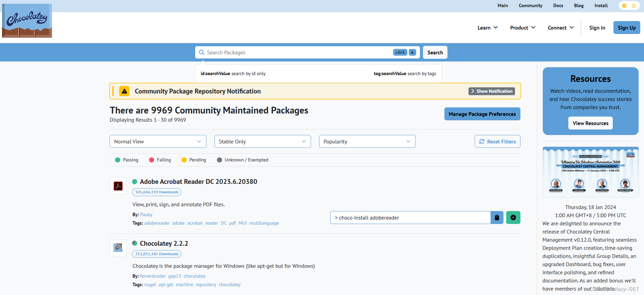Open the Normal View dropdown
Image resolution: width=644 pixels, height=295 pixels.
[158, 141]
